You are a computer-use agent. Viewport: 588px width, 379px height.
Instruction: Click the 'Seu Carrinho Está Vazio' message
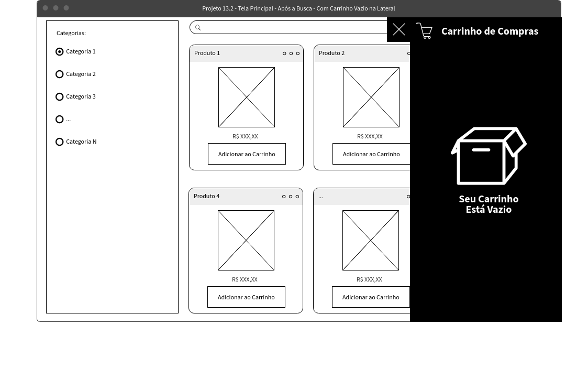489,204
